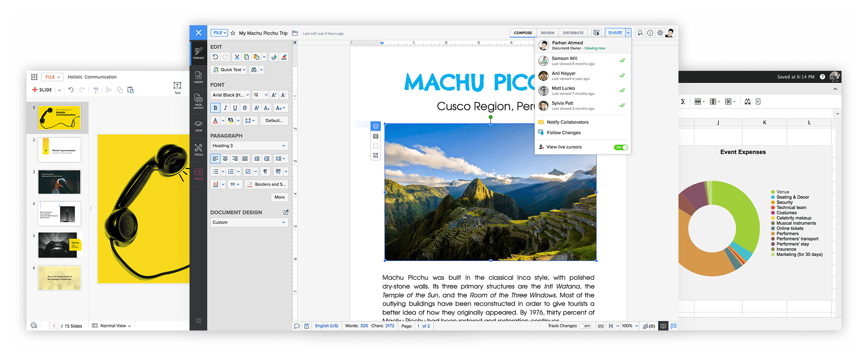Click the clear formatting eraser icon
Viewport: 868px width, 359px height.
(284, 57)
